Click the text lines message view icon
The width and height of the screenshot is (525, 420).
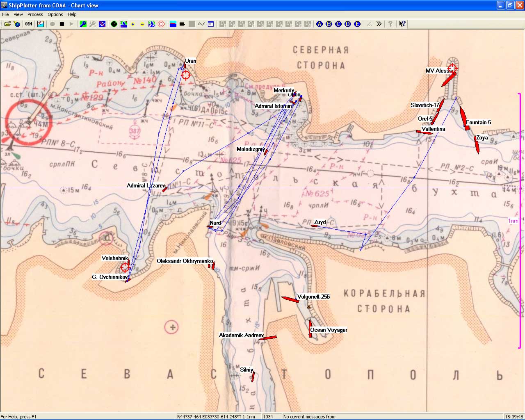(x=182, y=24)
